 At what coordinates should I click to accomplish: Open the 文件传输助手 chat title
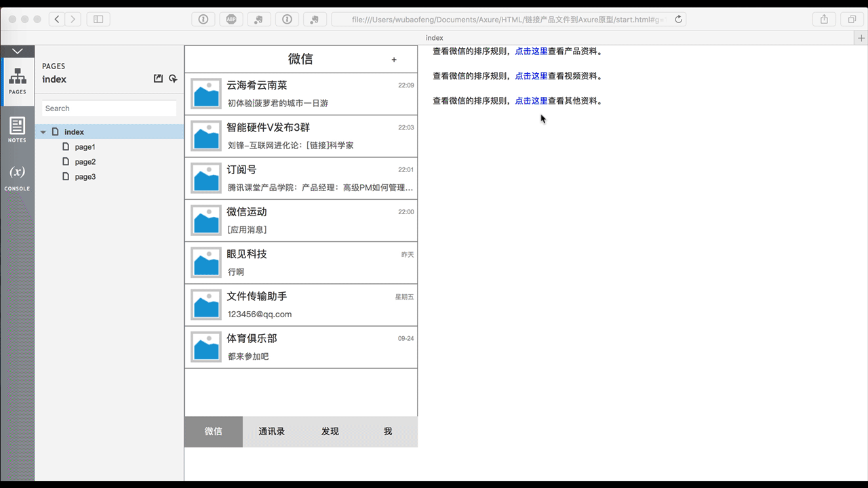click(257, 296)
